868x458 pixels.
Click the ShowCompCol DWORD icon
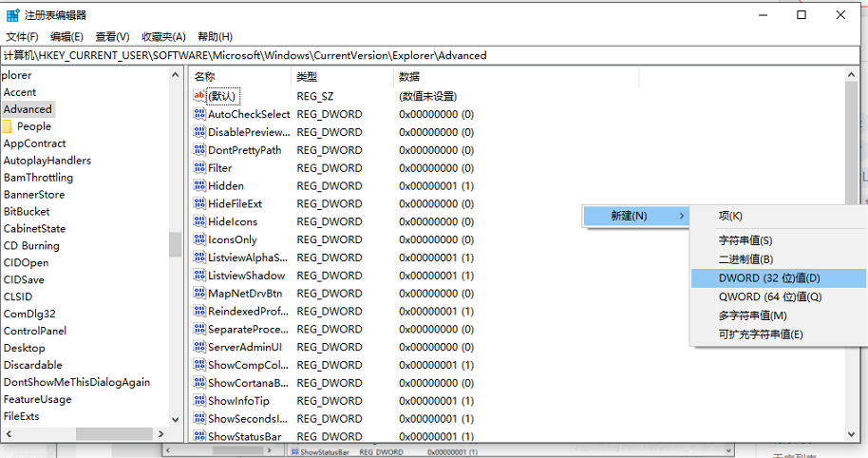click(x=199, y=365)
